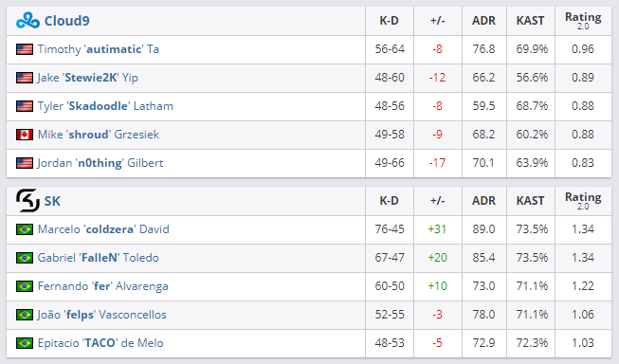The height and width of the screenshot is (364, 619).
Task: Click the US flag next to autimatic
Action: tap(25, 49)
